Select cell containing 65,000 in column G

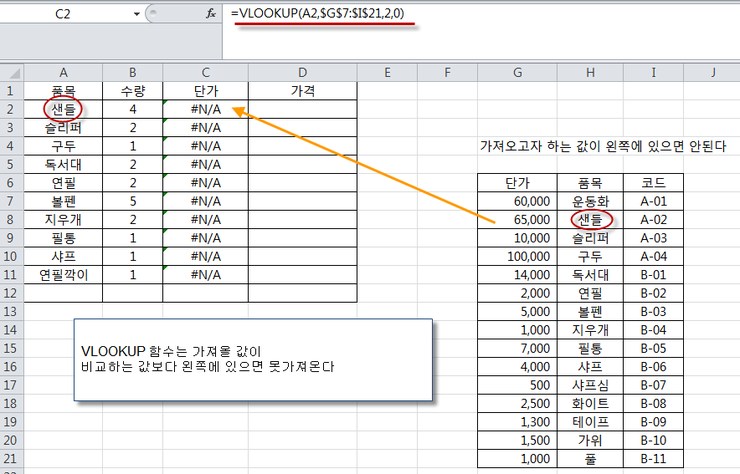click(x=516, y=219)
